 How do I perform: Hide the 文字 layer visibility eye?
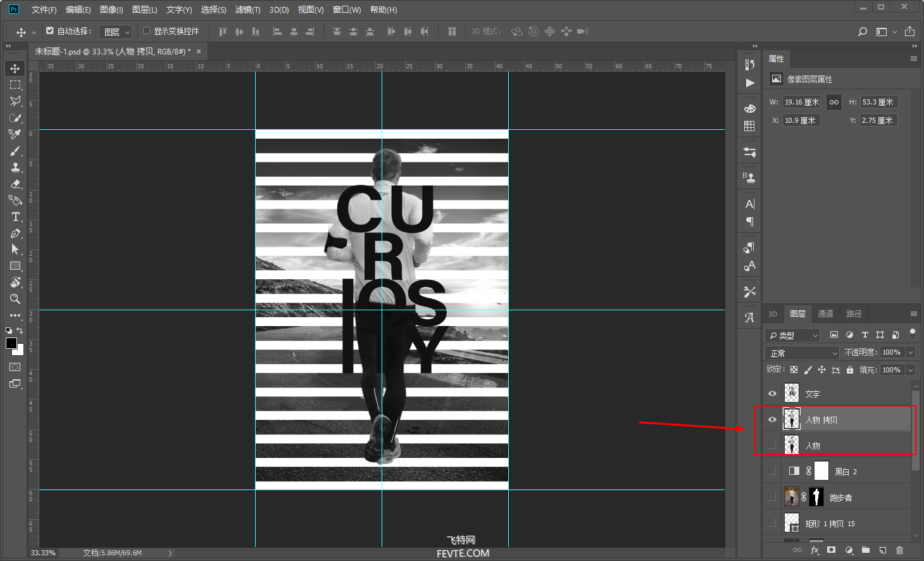point(772,394)
